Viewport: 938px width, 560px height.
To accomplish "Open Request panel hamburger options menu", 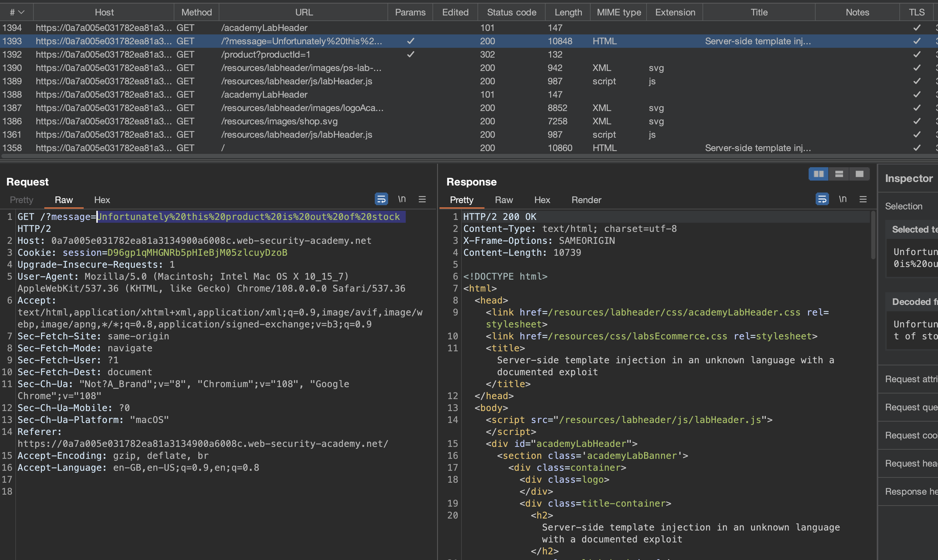I will point(422,199).
